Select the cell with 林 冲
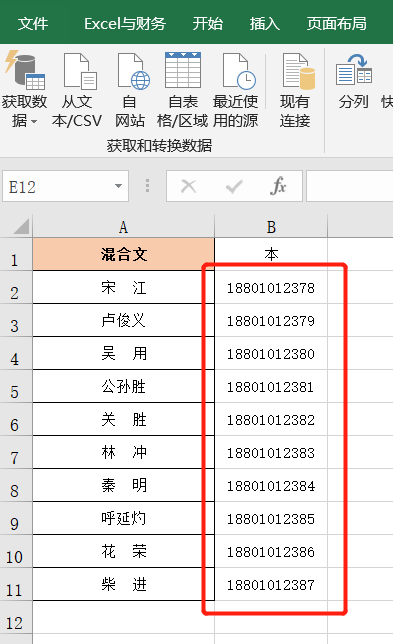 123,452
